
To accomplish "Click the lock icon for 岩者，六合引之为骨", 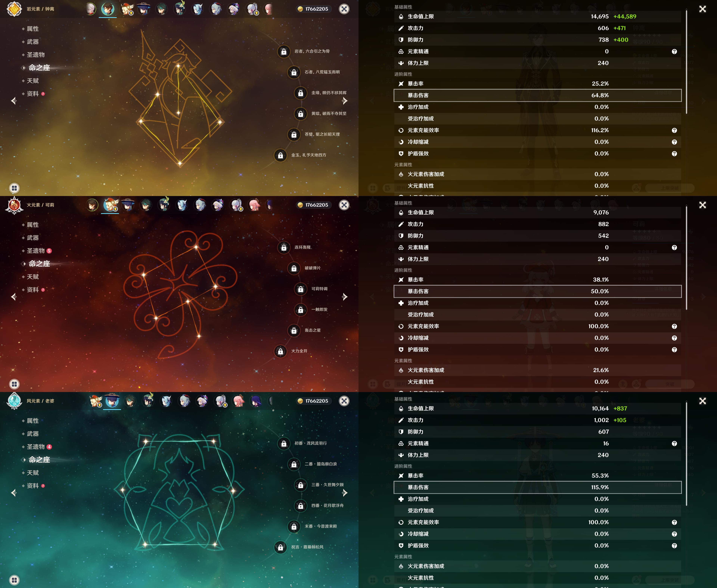I will 284,52.
